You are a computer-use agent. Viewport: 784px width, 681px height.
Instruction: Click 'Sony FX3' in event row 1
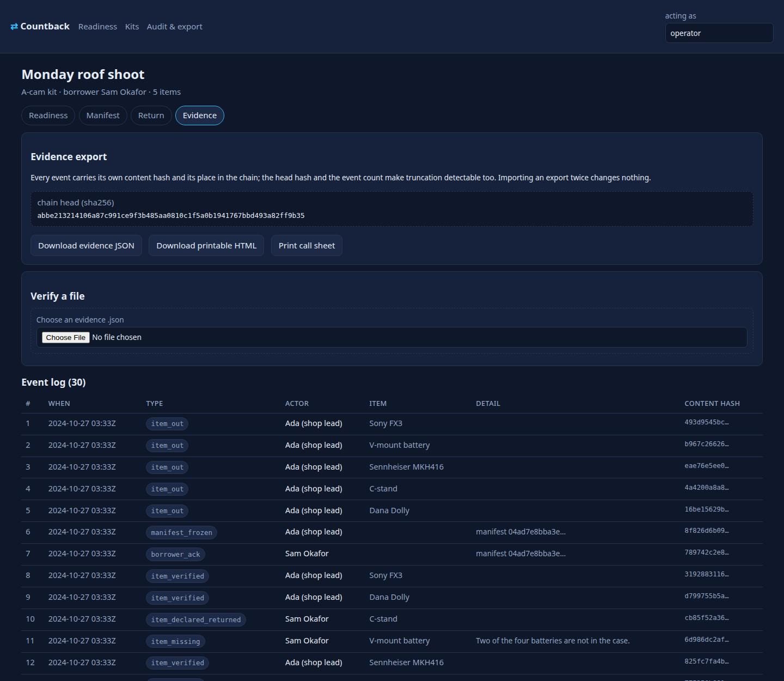pos(385,423)
